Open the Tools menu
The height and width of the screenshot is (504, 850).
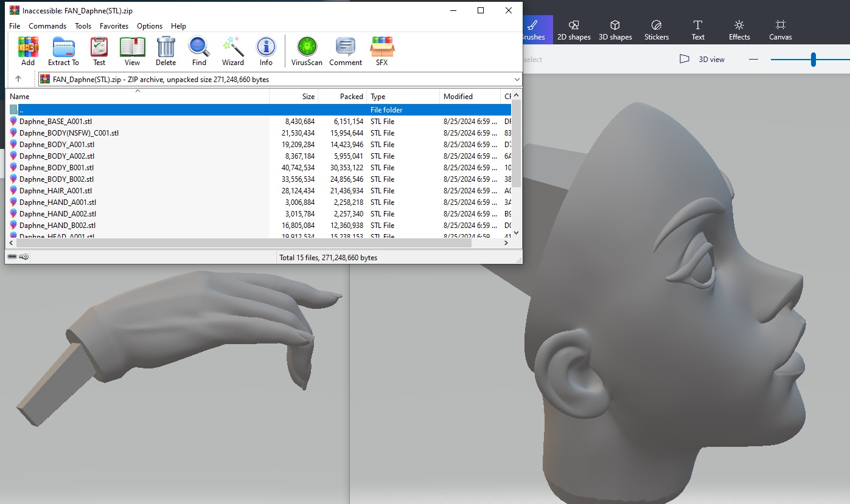83,26
